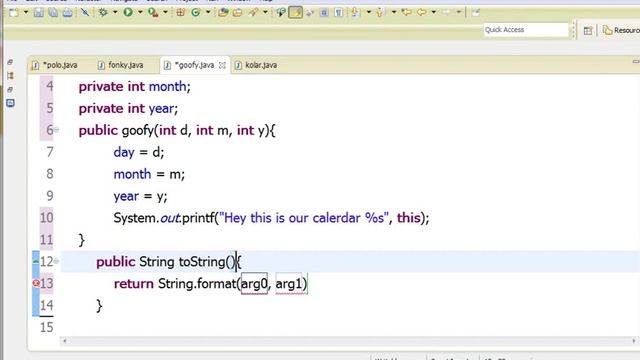The height and width of the screenshot is (360, 640).
Task: Click the horizontal scrollbar right arrow
Action: pyautogui.click(x=634, y=341)
